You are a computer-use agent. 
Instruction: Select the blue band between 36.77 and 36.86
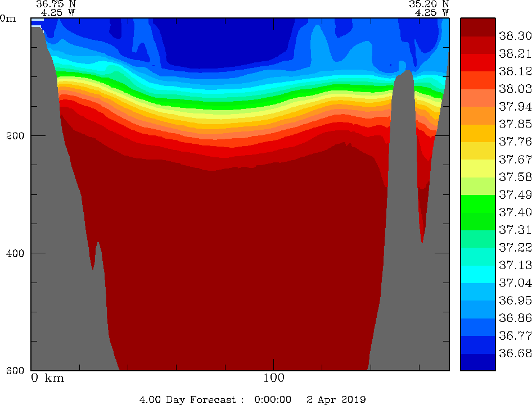click(477, 327)
